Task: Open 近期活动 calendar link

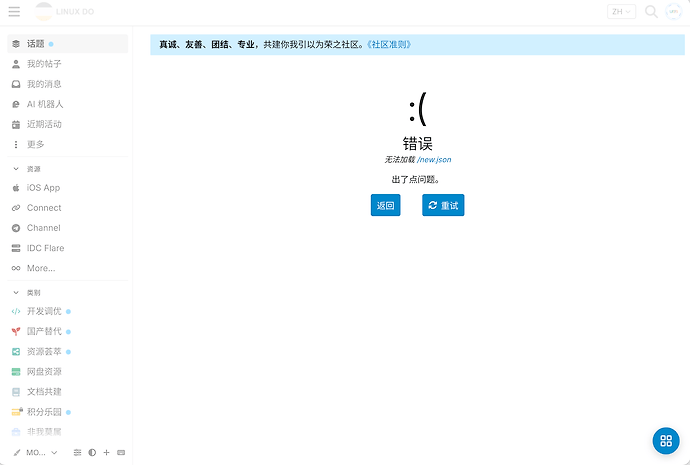Action: pyautogui.click(x=67, y=124)
